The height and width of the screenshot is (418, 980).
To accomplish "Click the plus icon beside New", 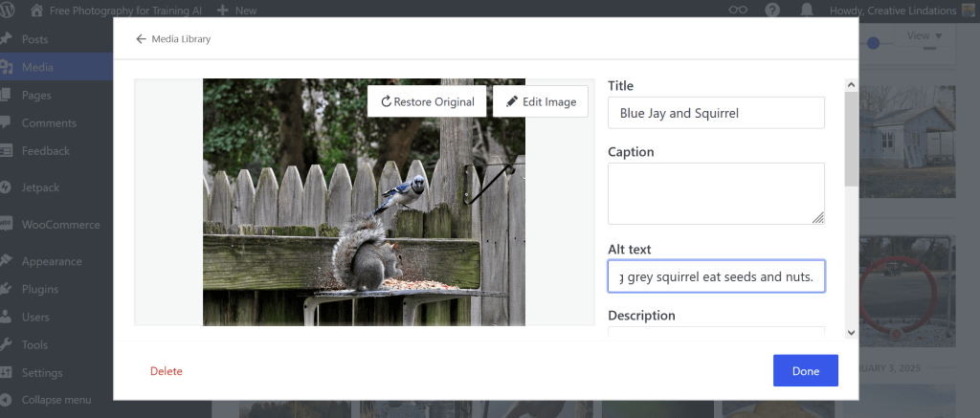I will click(222, 11).
